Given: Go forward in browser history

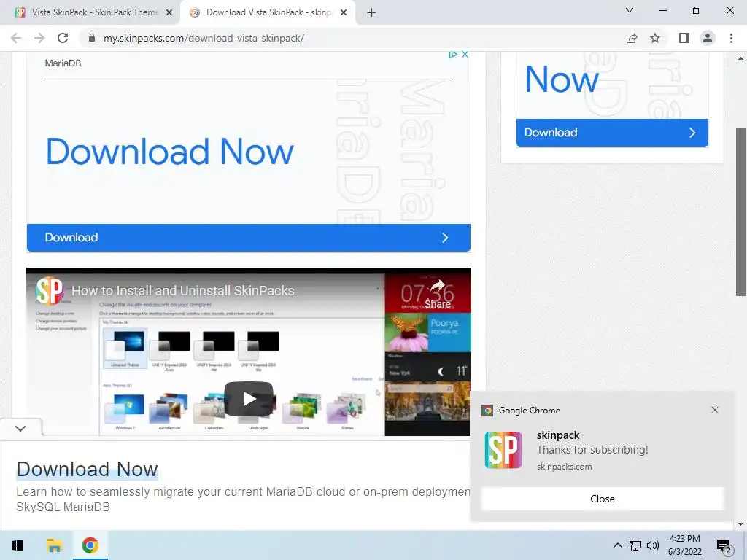Looking at the screenshot, I should point(39,38).
